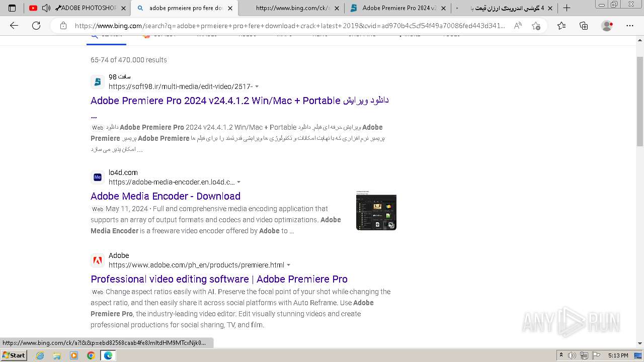Switch to the bing.com/ck tab
The width and height of the screenshot is (644, 362).
coord(292,8)
